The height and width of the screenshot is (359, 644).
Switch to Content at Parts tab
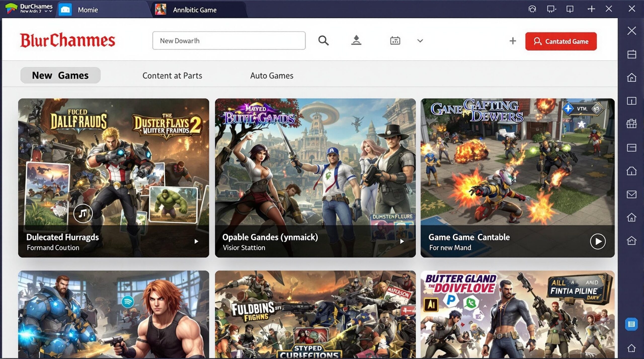(x=172, y=76)
